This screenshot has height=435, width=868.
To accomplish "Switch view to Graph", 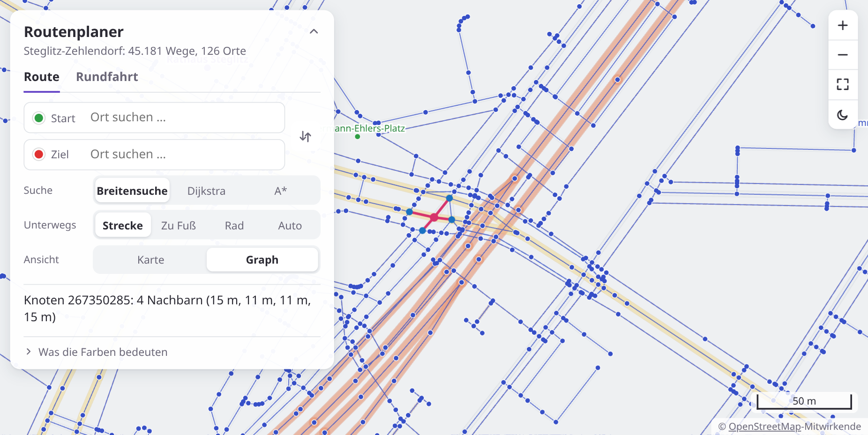I will pyautogui.click(x=262, y=260).
